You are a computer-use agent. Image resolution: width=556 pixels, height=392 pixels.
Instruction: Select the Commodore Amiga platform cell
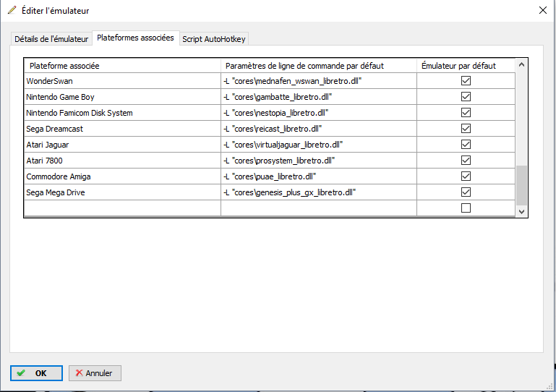(x=123, y=176)
